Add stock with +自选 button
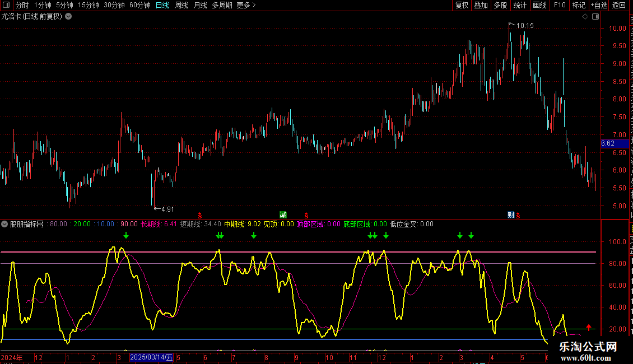This screenshot has height=364, width=633. point(599,5)
